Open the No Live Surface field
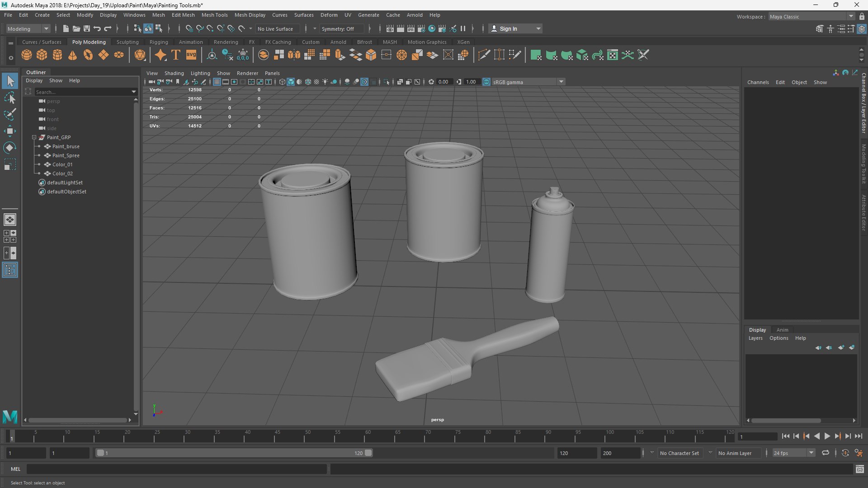The image size is (868, 488). (278, 28)
